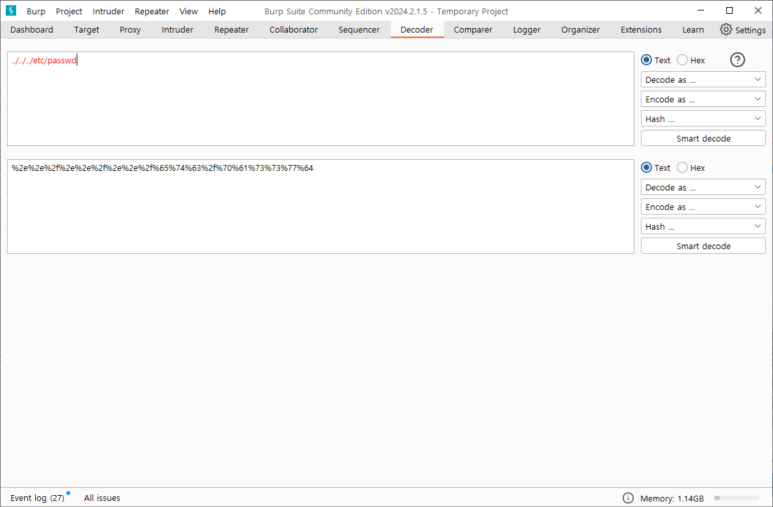
Task: Open All issues in status bar
Action: (x=102, y=498)
